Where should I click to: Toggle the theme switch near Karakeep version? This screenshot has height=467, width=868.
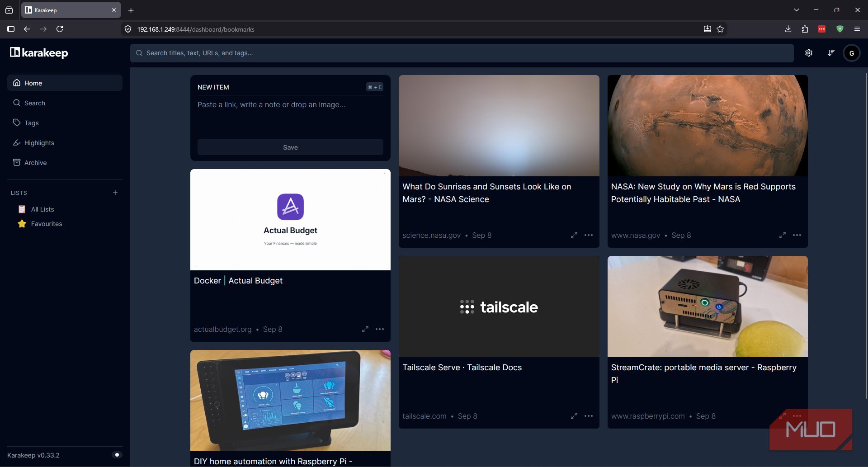coord(117,455)
